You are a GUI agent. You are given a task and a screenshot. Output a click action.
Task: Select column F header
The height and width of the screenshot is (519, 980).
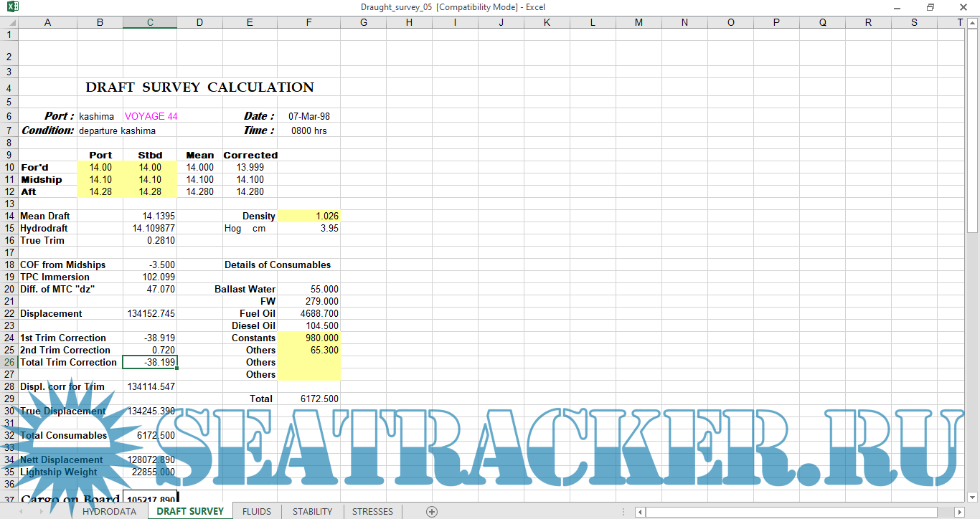click(x=308, y=22)
